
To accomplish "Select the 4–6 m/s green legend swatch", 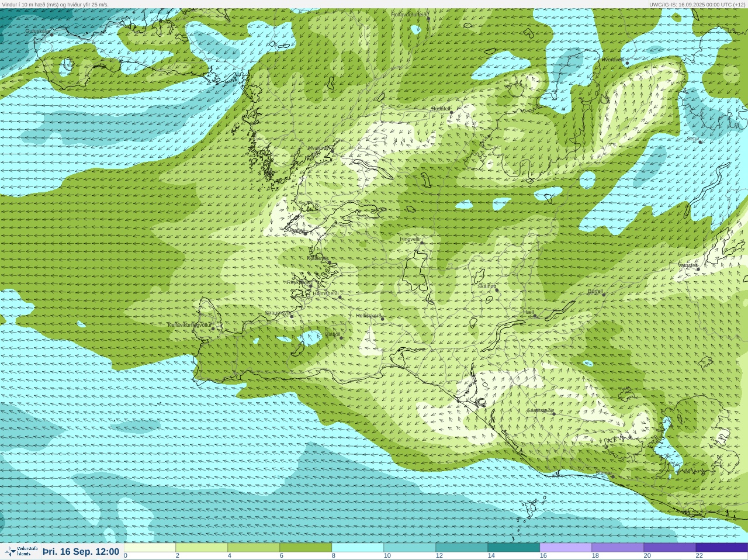I will pos(254,548).
